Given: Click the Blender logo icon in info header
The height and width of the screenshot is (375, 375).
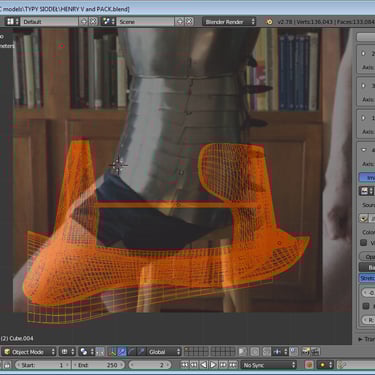Looking at the screenshot, I should click(269, 22).
